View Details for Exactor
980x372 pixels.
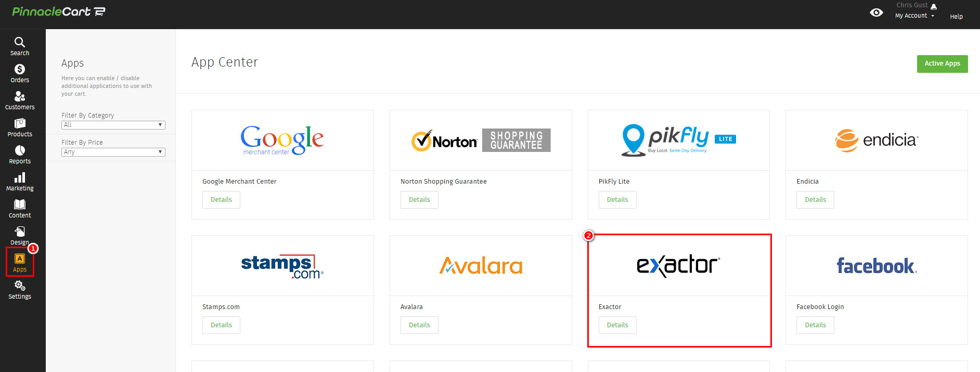click(x=617, y=325)
